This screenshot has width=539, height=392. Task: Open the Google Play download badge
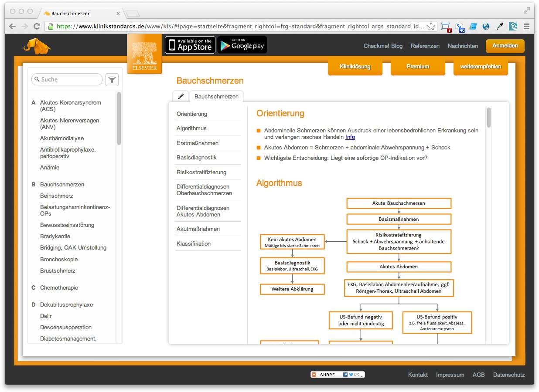(x=242, y=45)
